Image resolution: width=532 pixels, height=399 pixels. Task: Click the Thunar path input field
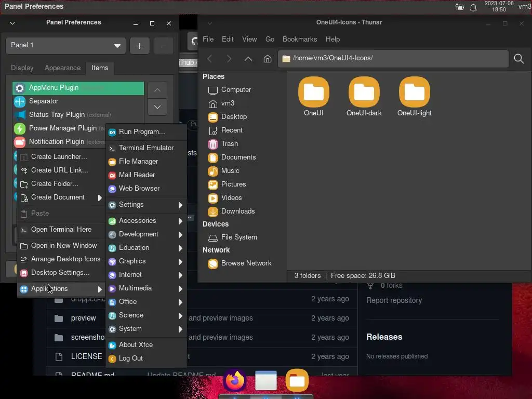click(x=393, y=58)
